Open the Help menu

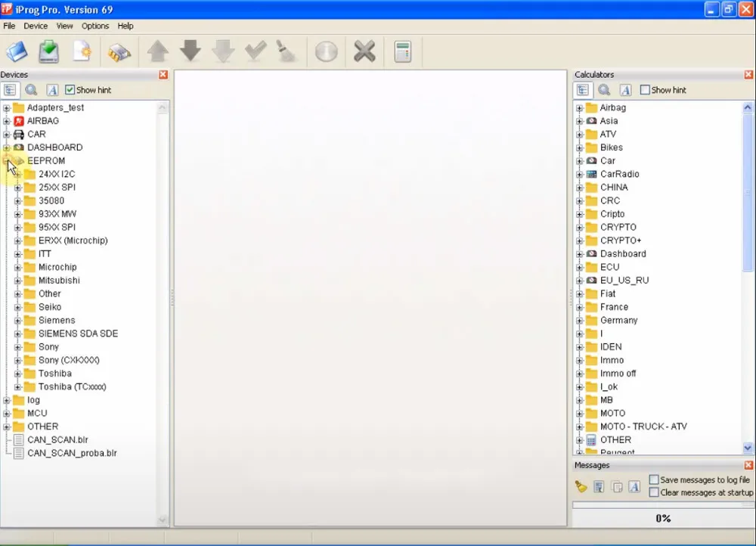pos(125,26)
